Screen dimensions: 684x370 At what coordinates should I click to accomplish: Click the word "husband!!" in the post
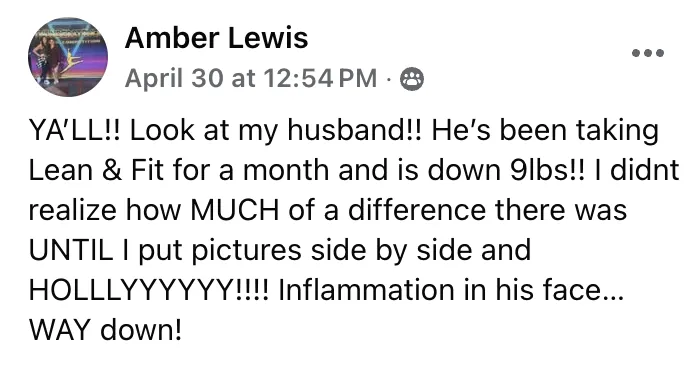(x=355, y=130)
